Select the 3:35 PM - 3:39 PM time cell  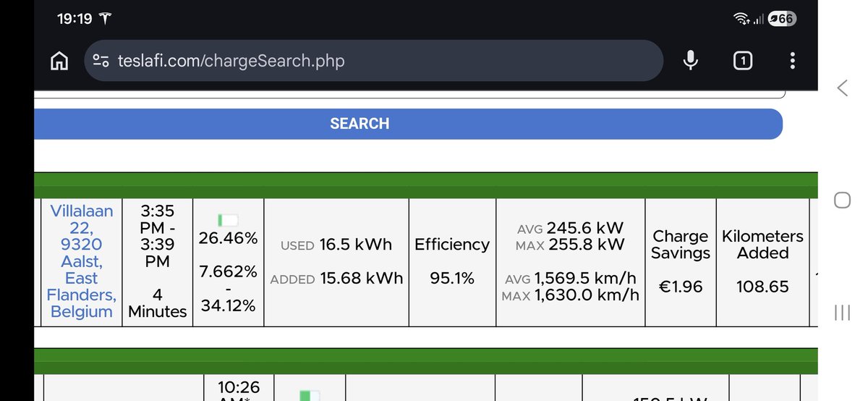point(158,236)
